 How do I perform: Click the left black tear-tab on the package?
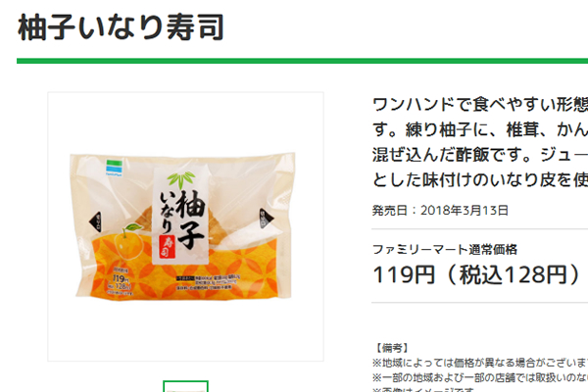pyautogui.click(x=95, y=221)
